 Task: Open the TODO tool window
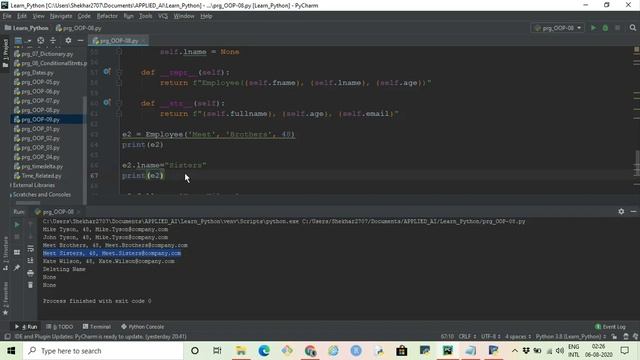[60, 327]
